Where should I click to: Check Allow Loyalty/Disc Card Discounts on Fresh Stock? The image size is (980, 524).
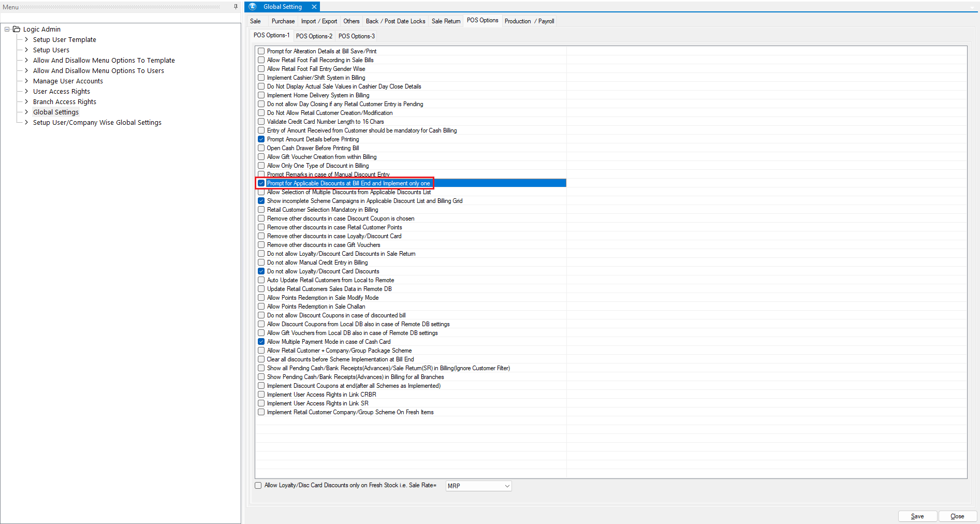coord(258,486)
